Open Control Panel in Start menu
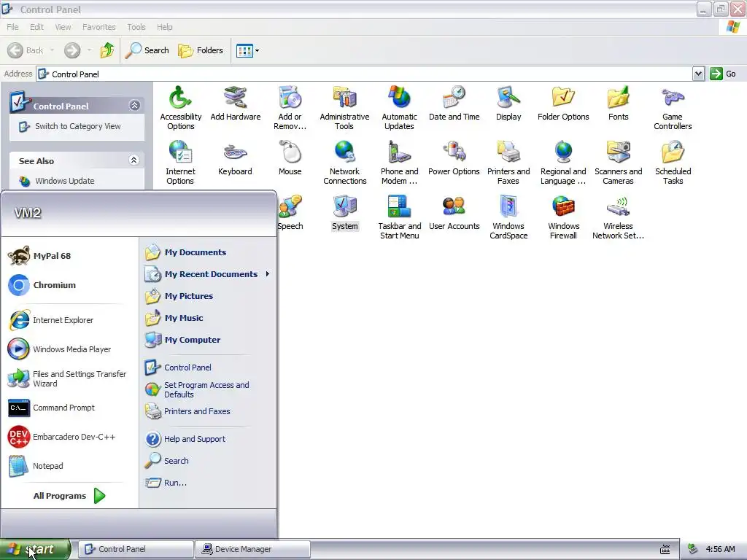747x560 pixels. pos(208,367)
